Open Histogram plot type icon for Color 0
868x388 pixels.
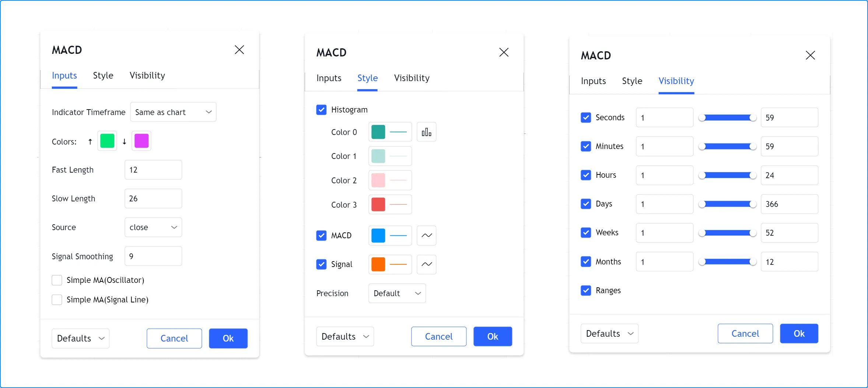click(x=426, y=132)
